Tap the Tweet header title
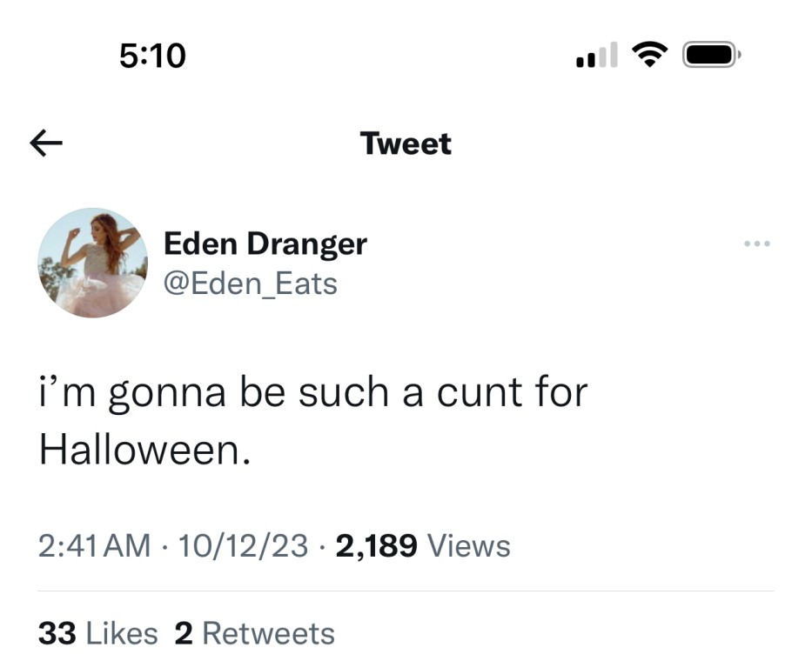Screen dimensions: 812x668 406,144
